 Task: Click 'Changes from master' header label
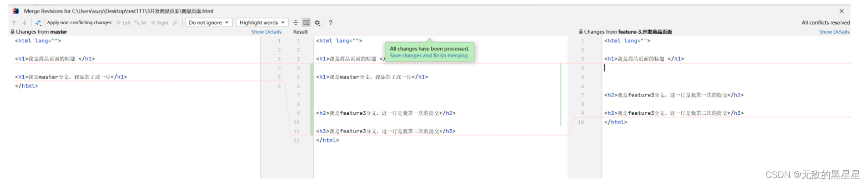pyautogui.click(x=41, y=32)
